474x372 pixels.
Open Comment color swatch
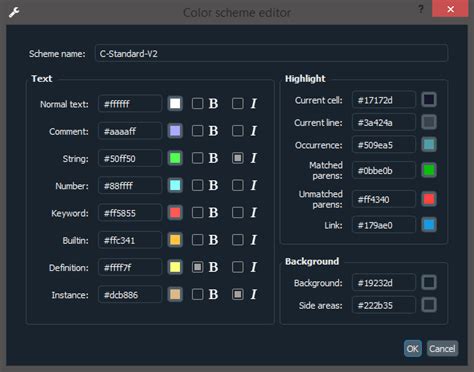(x=175, y=131)
